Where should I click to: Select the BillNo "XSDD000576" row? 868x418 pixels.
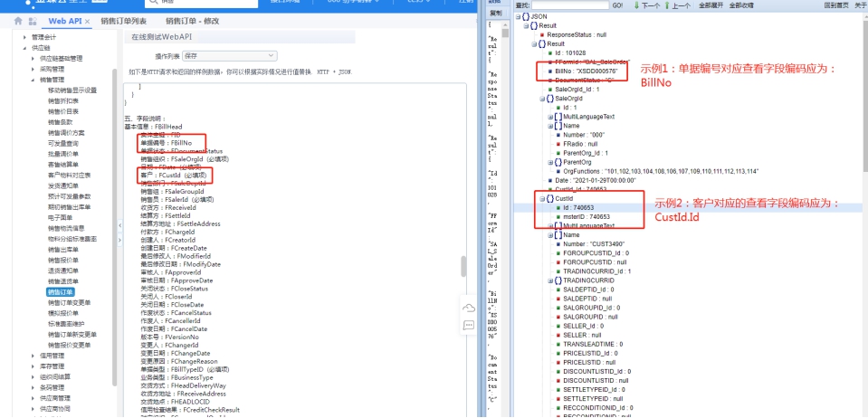pos(587,71)
